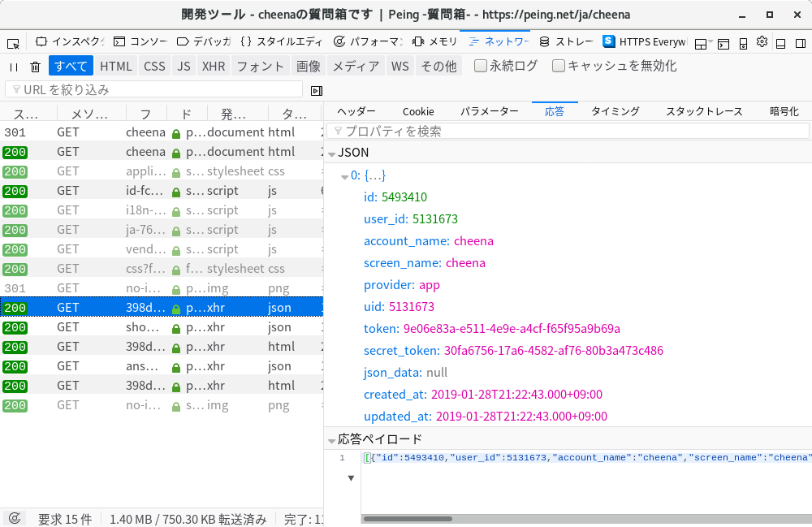
Task: Open the Cookie tab
Action: click(418, 111)
